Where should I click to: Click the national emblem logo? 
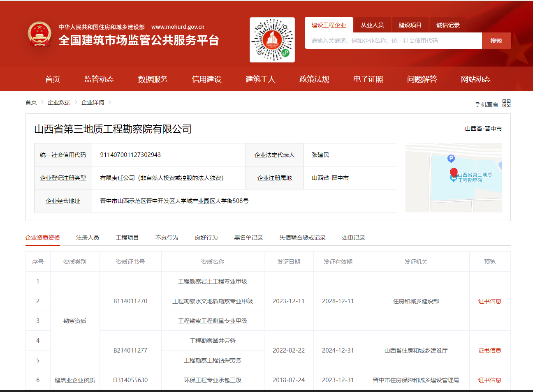(39, 34)
